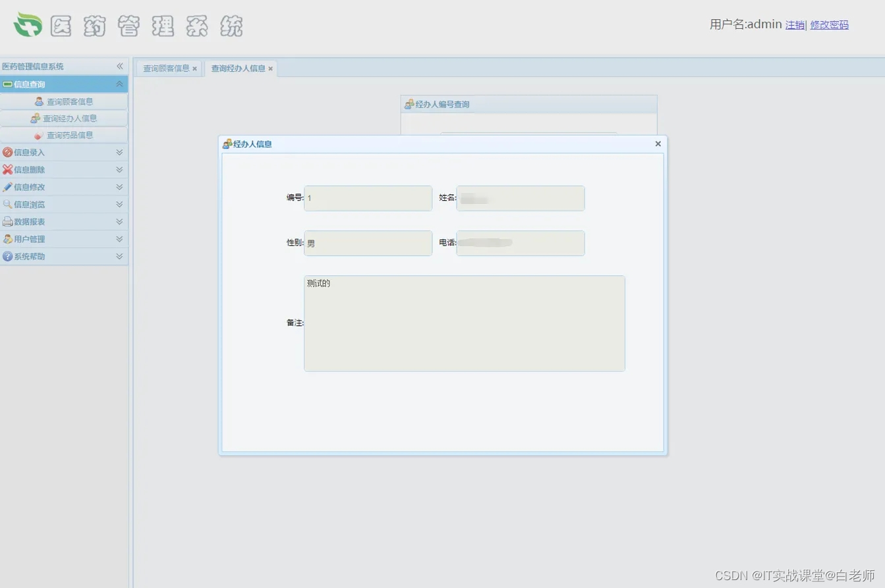Screen dimensions: 885x588
Task: Click the 经办人信息 dialog title text
Action: (252, 144)
